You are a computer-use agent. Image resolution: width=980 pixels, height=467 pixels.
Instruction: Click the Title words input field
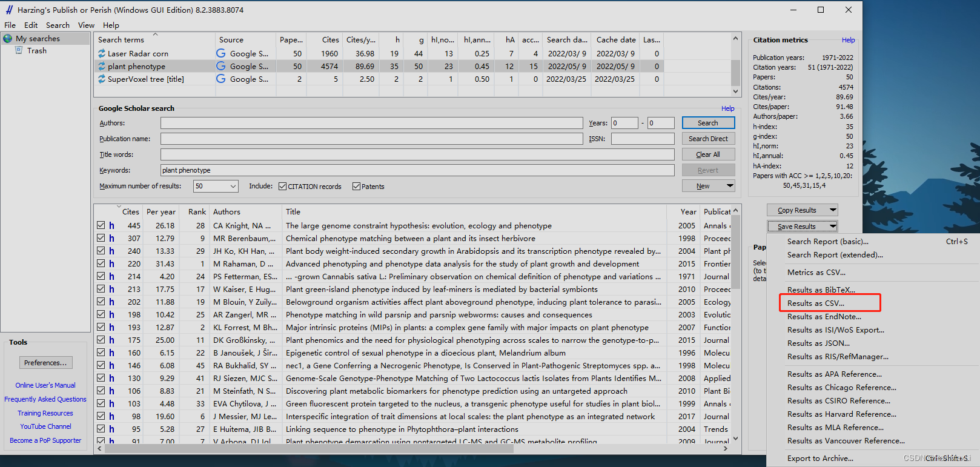417,154
